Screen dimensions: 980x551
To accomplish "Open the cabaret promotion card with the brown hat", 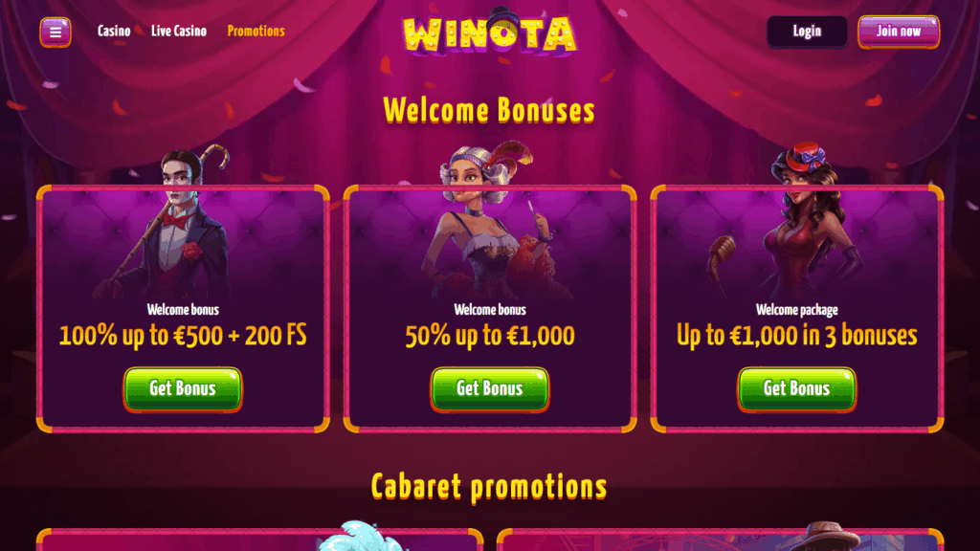I will tap(720, 540).
